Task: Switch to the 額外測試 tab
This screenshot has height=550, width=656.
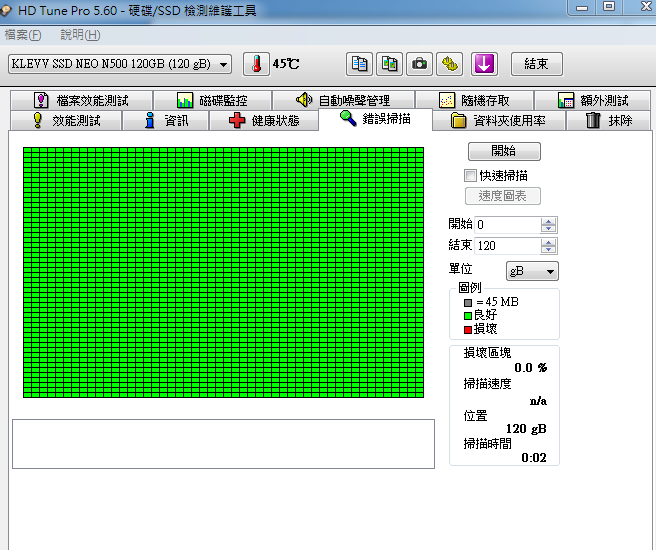Action: click(x=593, y=100)
